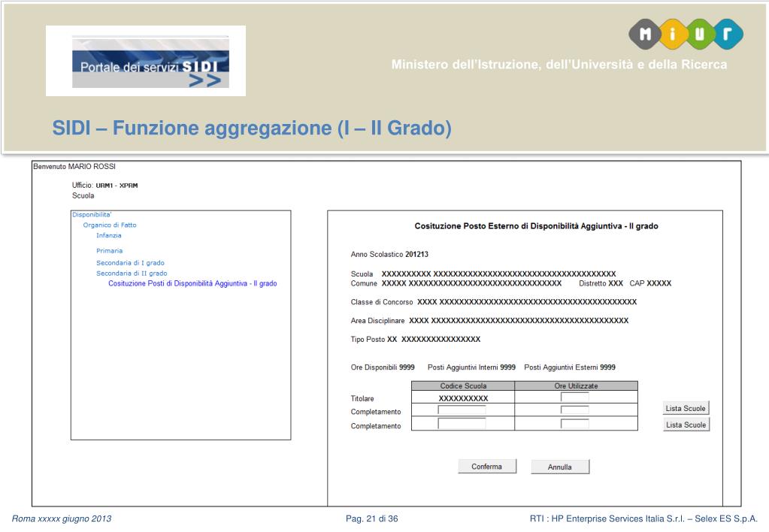Screen dimensions: 769x532
Task: Click the Annulla button
Action: click(x=559, y=467)
